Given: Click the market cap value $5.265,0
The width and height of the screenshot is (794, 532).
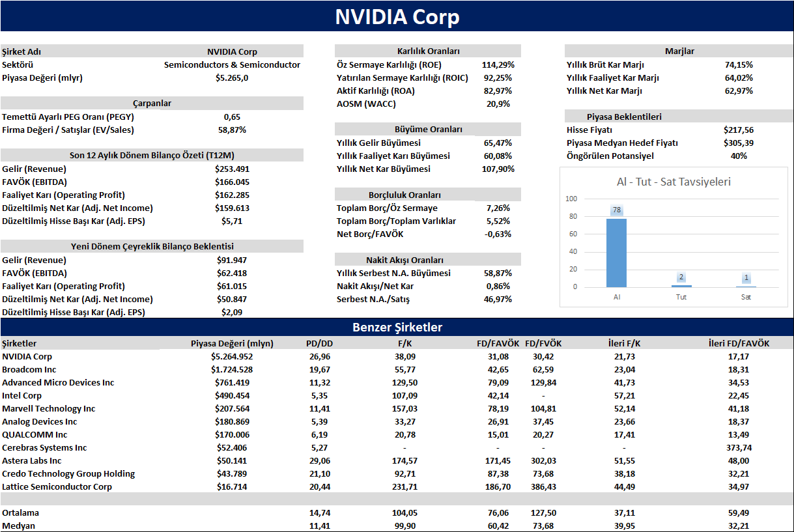Looking at the screenshot, I should coord(232,77).
